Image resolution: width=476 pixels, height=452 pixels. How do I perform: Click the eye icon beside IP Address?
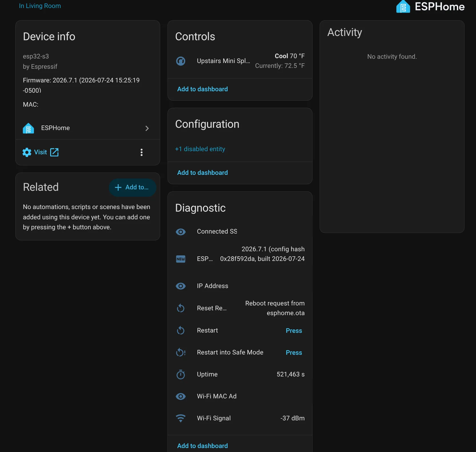tap(181, 286)
